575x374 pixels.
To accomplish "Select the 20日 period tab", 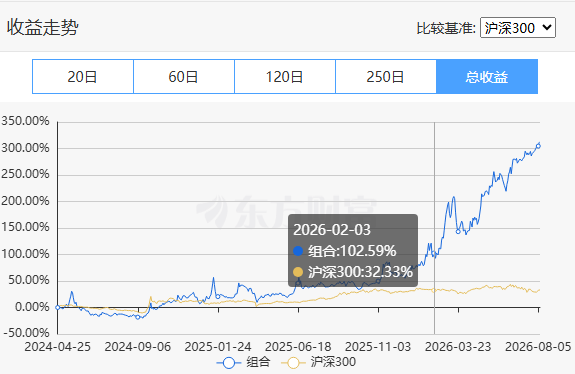I will 83,77.
